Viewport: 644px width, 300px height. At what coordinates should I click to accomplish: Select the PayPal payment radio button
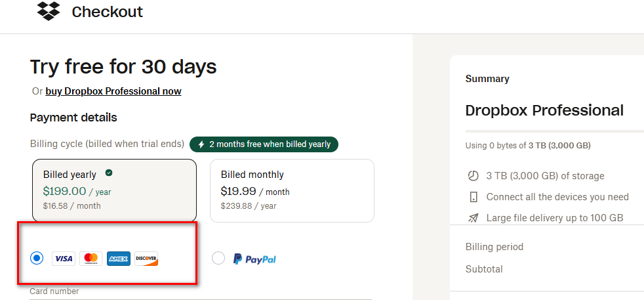coord(218,259)
